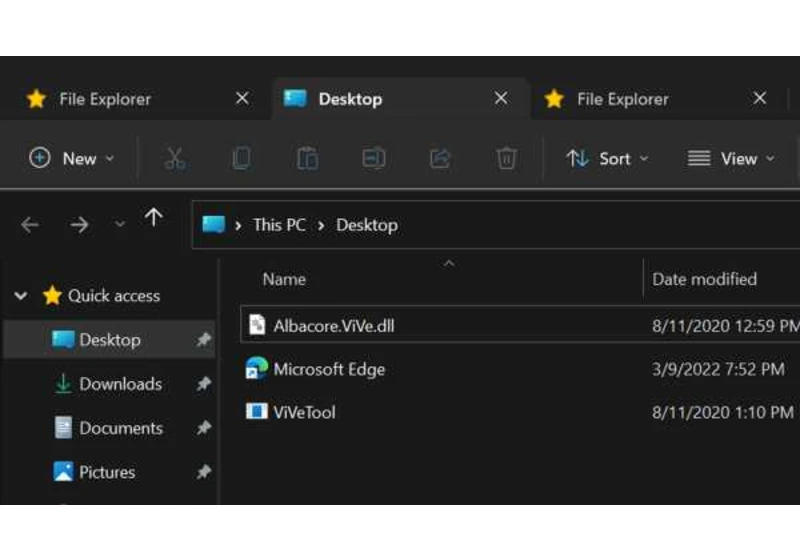800x560 pixels.
Task: Collapse the Quick access tree
Action: [21, 295]
